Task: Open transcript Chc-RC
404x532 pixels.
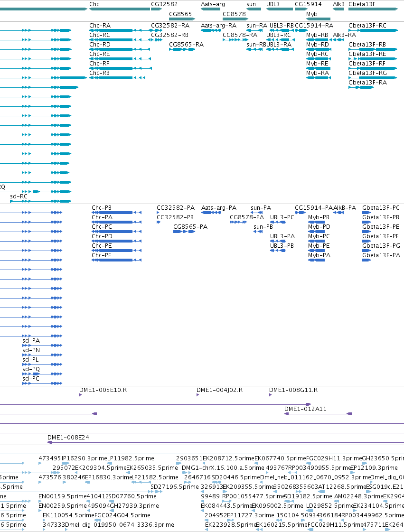Action: pos(100,35)
